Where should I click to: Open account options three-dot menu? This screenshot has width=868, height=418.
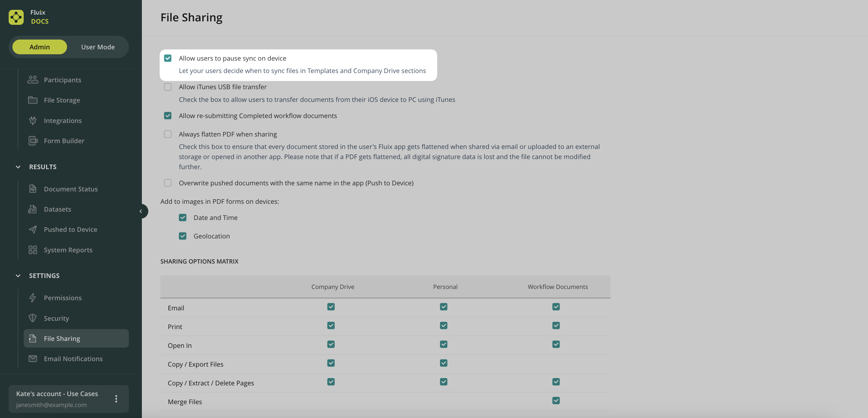[116, 399]
